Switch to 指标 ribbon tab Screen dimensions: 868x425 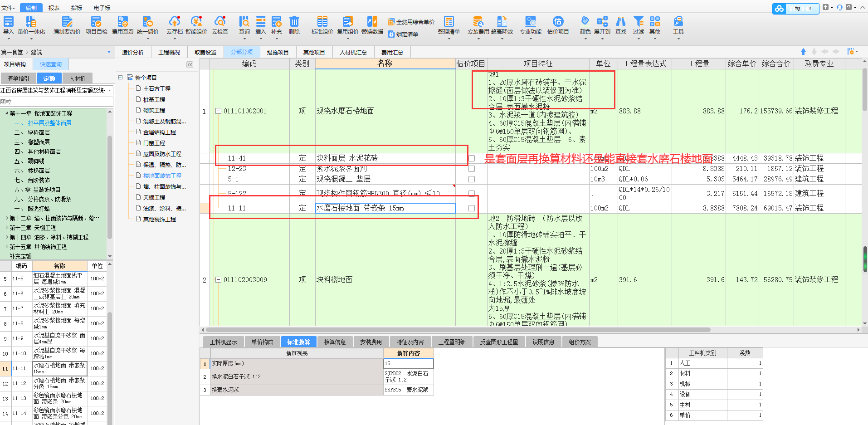[x=77, y=8]
